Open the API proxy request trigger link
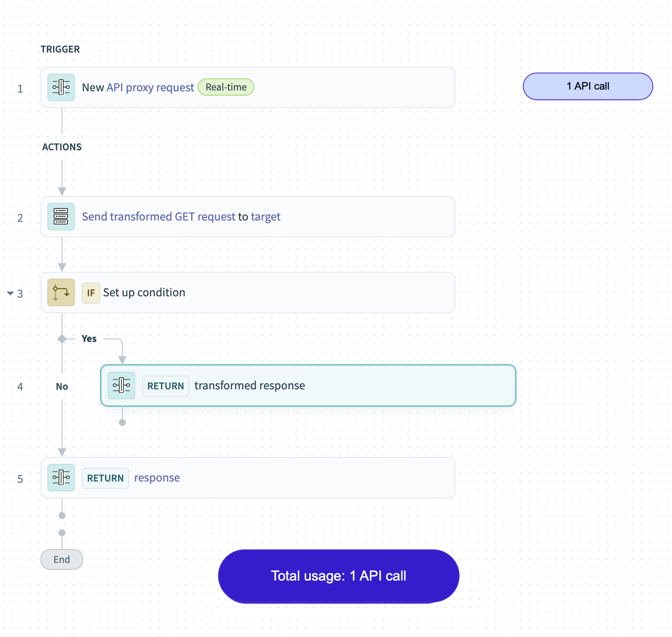The width and height of the screenshot is (672, 637). [x=150, y=87]
